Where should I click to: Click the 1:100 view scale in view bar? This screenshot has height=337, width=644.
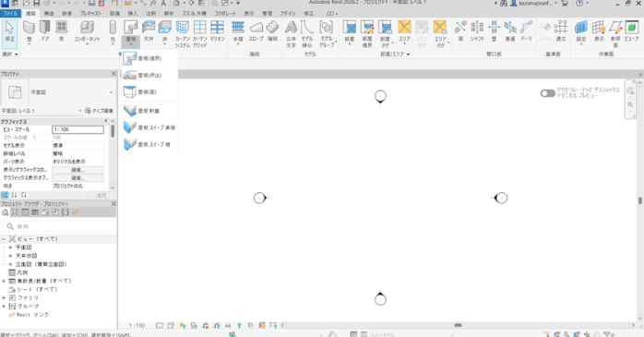click(137, 326)
